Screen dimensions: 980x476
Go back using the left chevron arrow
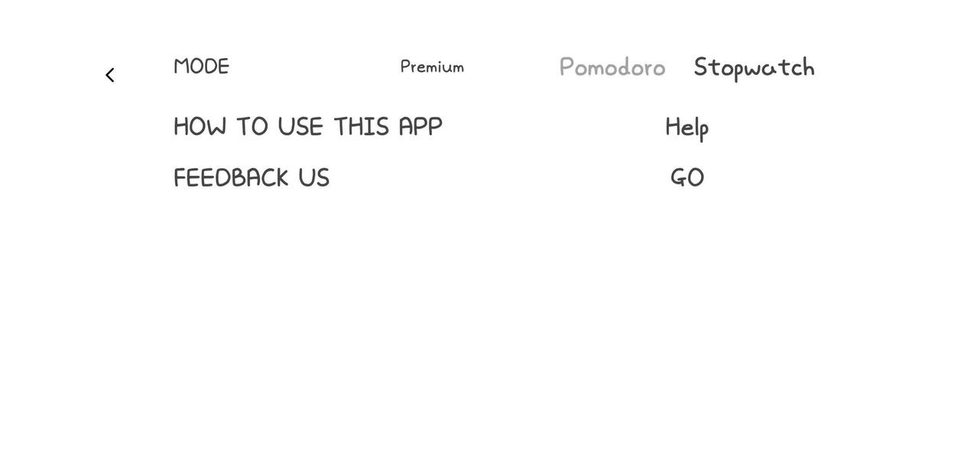(x=109, y=73)
